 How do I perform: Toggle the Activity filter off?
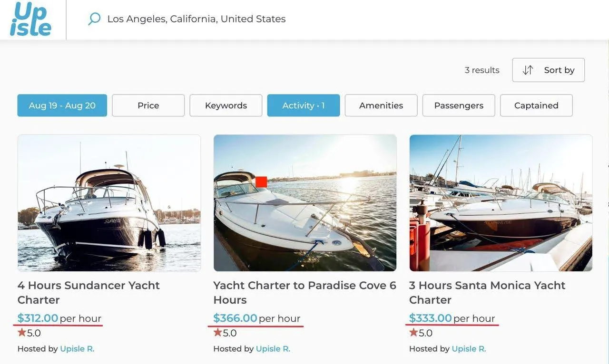pyautogui.click(x=304, y=105)
